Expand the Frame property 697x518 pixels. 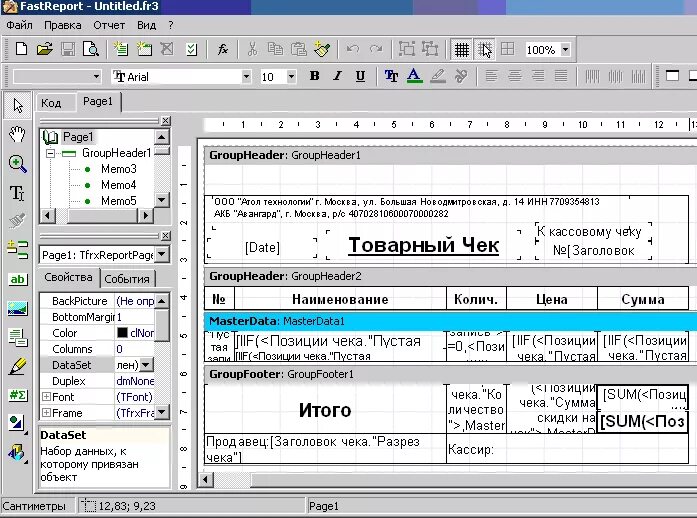click(x=46, y=413)
